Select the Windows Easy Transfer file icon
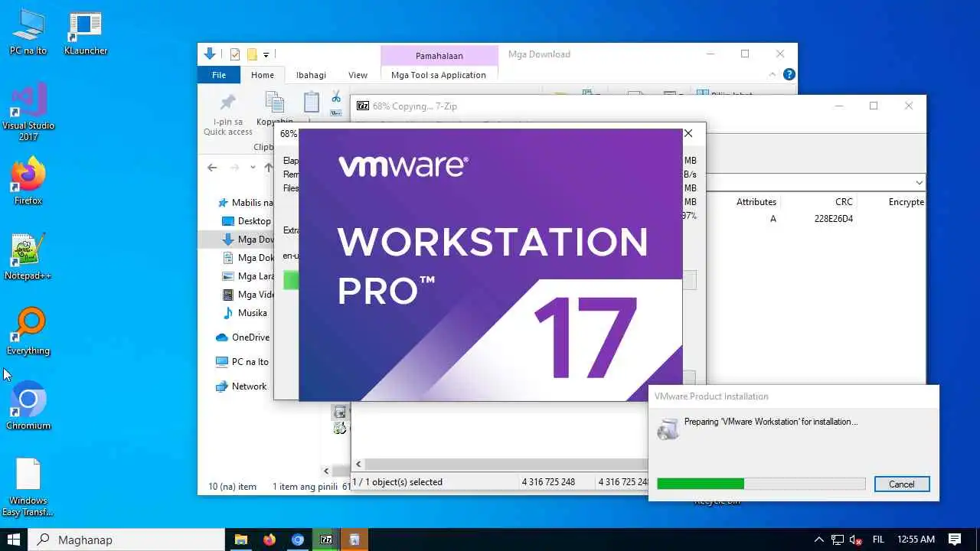The height and width of the screenshot is (551, 980). 28,487
